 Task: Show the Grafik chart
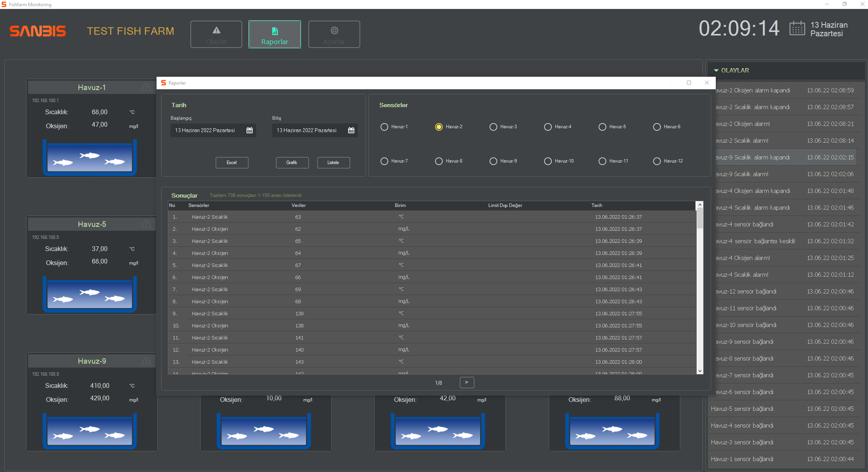(x=292, y=163)
